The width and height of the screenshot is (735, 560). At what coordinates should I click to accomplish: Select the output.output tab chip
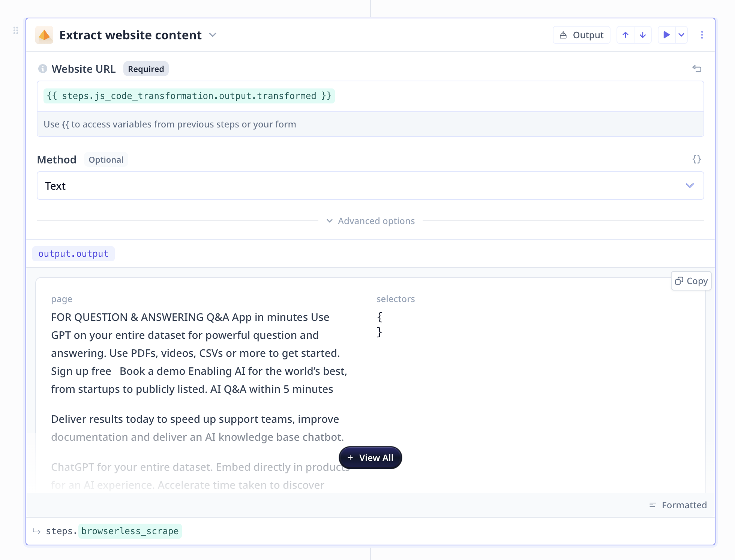[73, 253]
